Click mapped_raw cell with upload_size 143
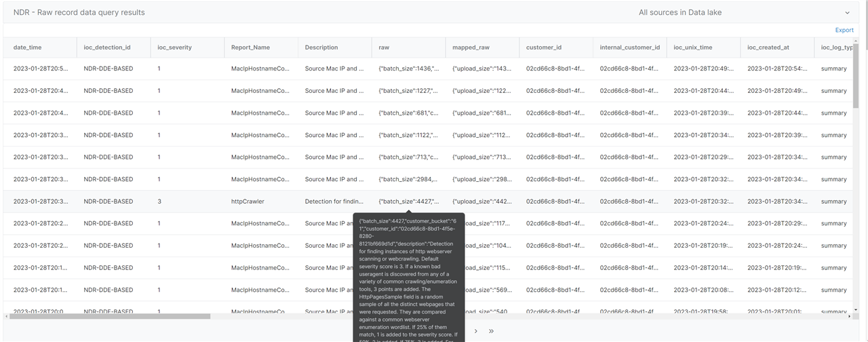Screen dimensions: 868x342 point(482,69)
